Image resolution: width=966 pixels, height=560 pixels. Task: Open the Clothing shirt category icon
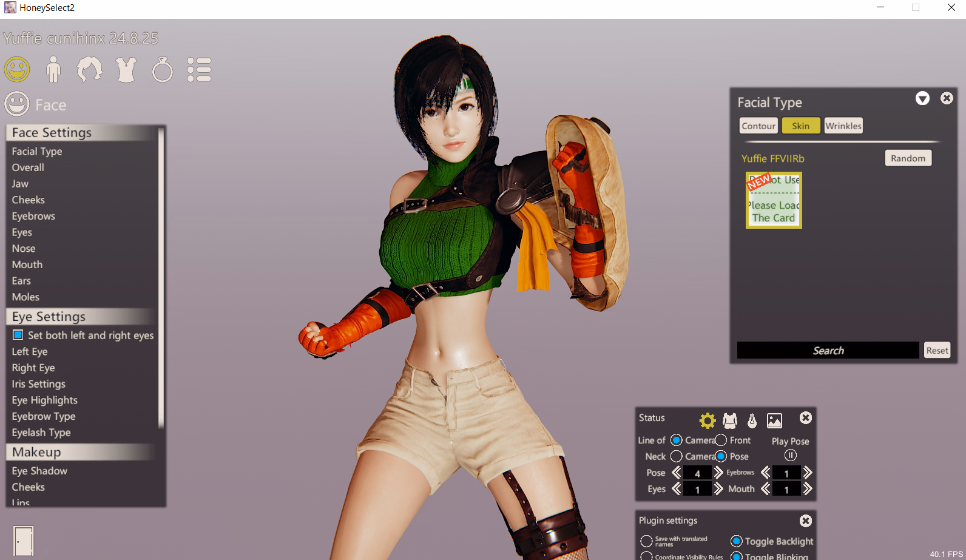click(126, 70)
